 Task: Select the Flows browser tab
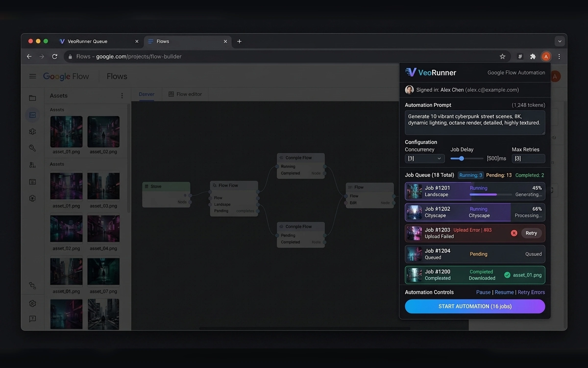(187, 41)
